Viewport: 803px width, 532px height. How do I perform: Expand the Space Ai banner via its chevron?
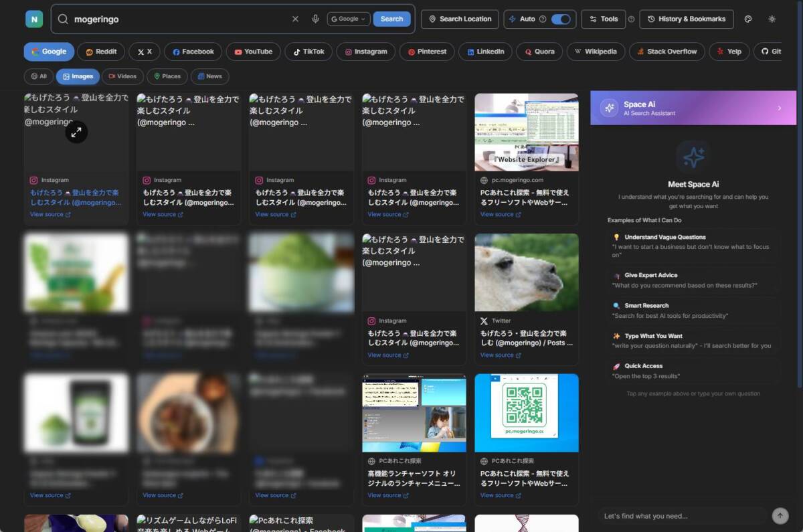778,107
